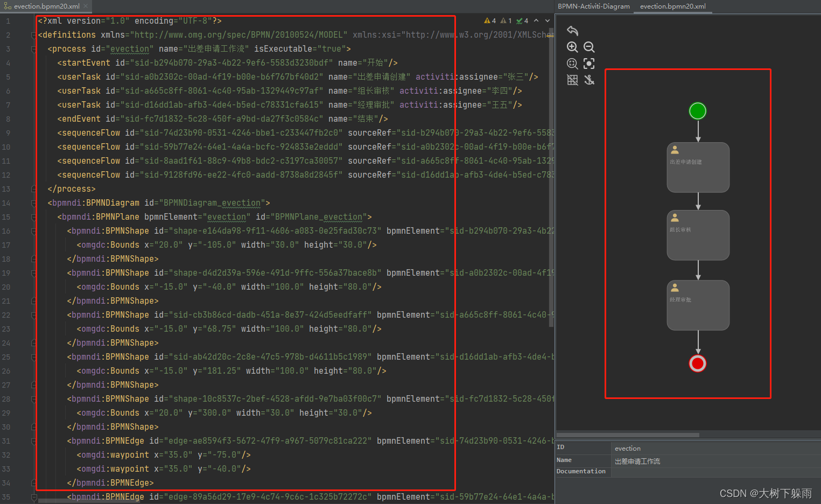Collapse the BPMNDiagram element on line 14
This screenshot has height=504, width=821.
coord(34,203)
